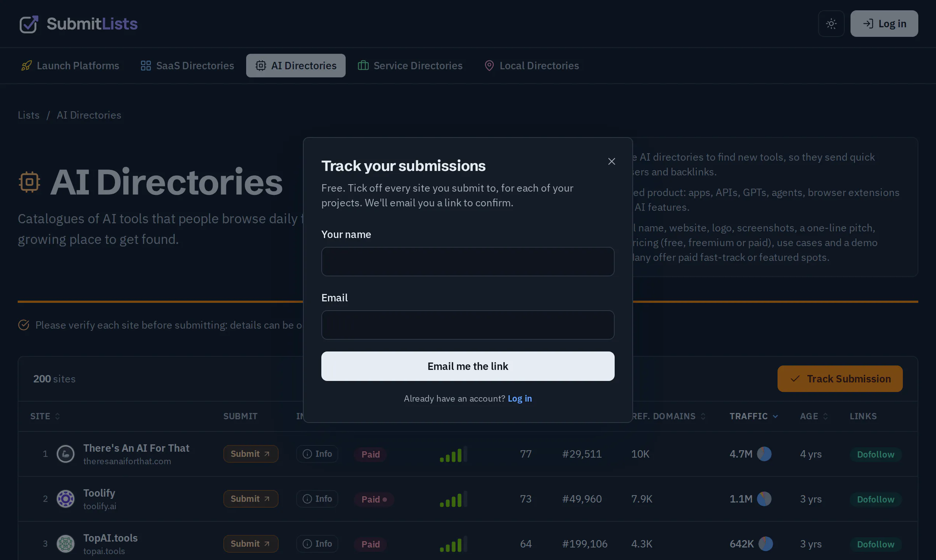Open the Service Directories tab
The image size is (936, 560).
tap(410, 66)
